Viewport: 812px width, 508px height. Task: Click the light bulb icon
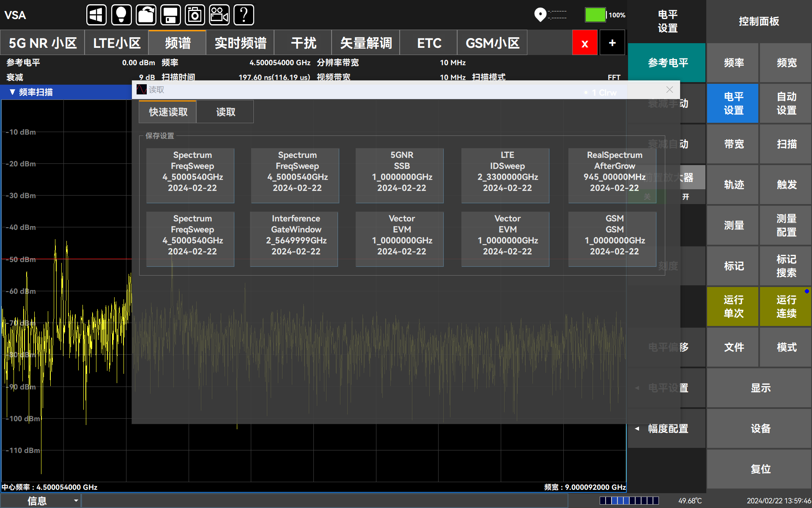[121, 15]
